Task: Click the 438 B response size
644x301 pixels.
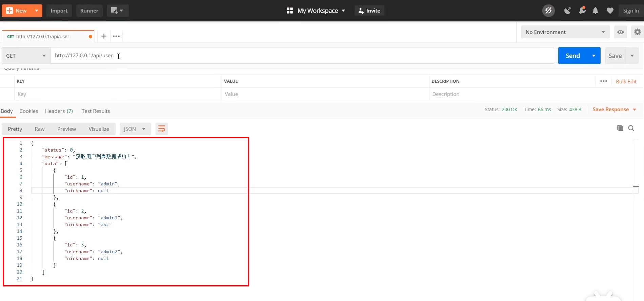Action: pos(575,109)
